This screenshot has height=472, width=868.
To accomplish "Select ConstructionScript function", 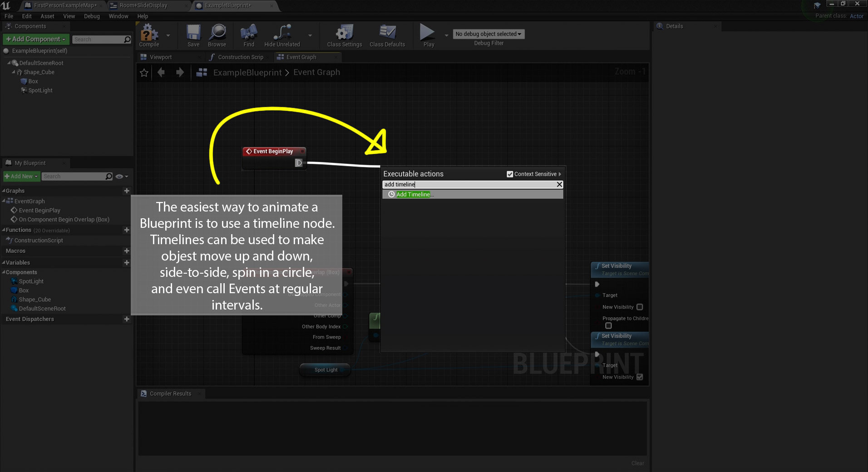I will pos(39,240).
